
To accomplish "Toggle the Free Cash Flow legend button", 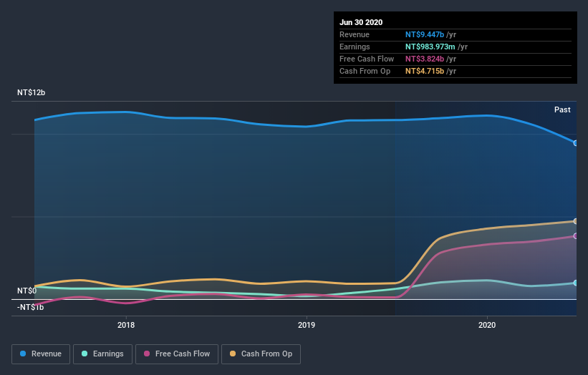I will 177,354.
